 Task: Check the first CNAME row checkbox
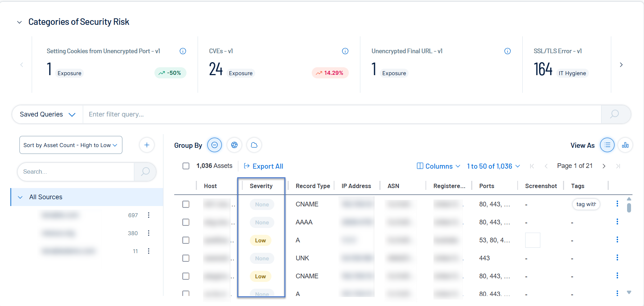point(186,204)
